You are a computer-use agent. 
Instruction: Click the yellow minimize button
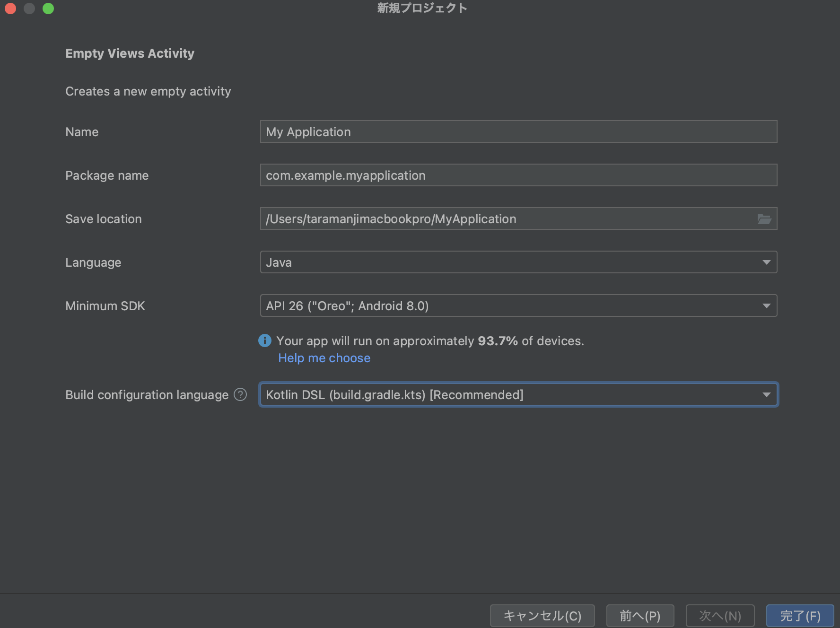29,8
